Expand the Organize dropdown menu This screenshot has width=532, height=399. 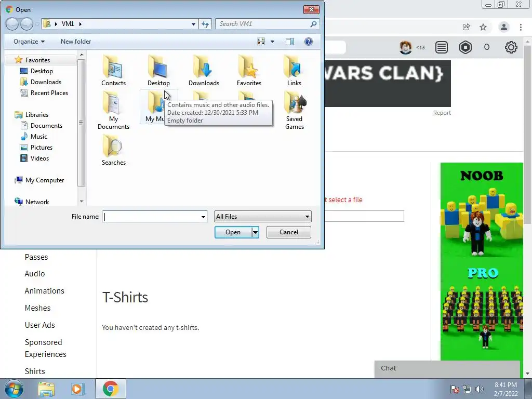tap(29, 42)
